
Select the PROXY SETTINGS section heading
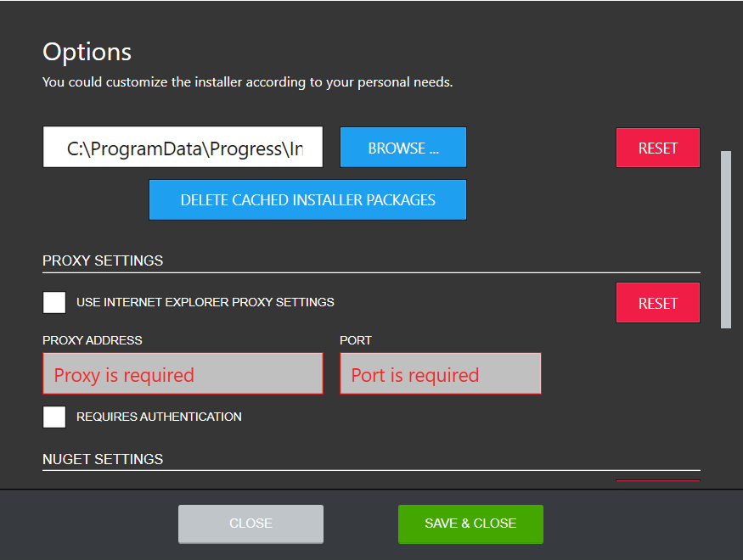point(103,260)
